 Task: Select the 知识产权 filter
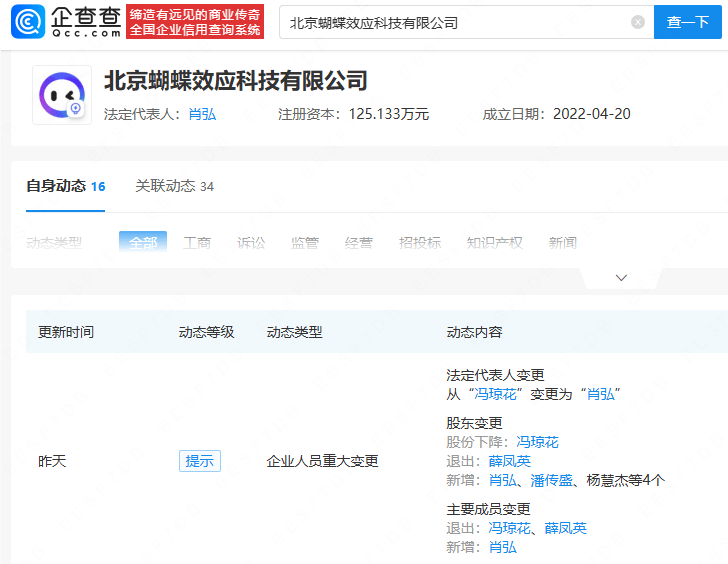pos(494,242)
